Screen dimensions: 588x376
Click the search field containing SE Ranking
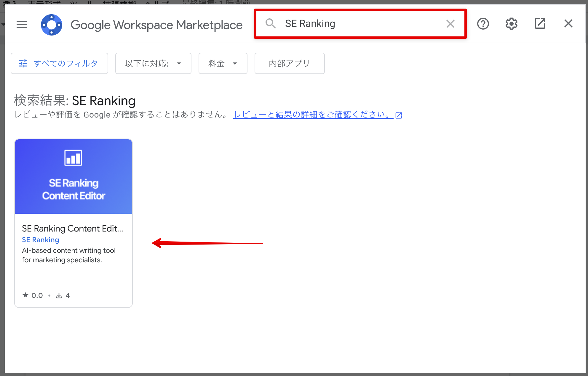tap(360, 24)
